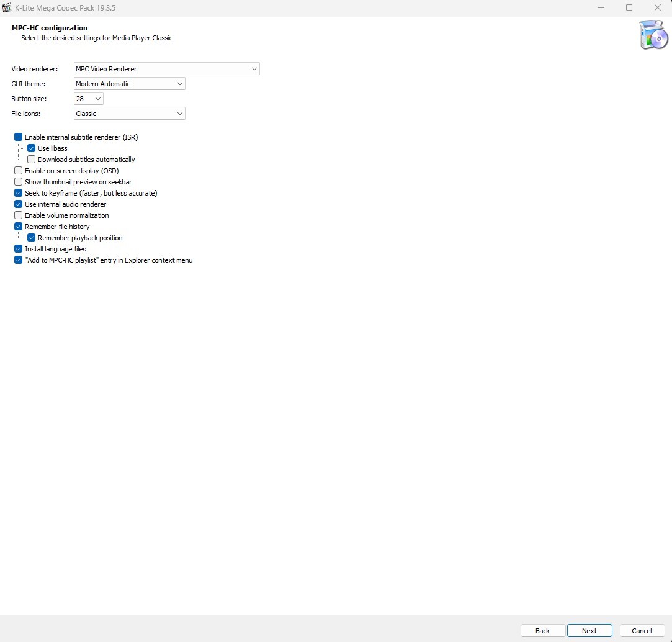Click the K-Lite installer title bar icon

(8, 8)
